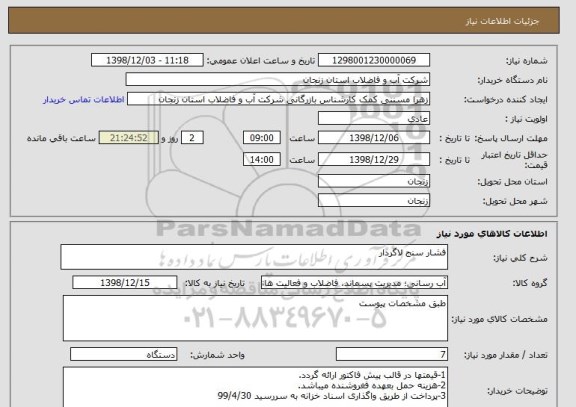Click the delivery city field زنجان
Viewport: 576px width, 407px height.
click(x=374, y=201)
